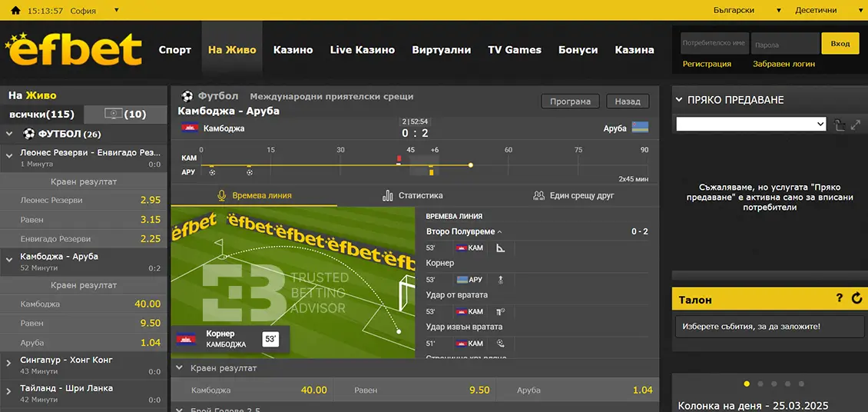This screenshot has height=412, width=868.
Task: Click the microphone icon on Времева линия tab
Action: pos(222,195)
